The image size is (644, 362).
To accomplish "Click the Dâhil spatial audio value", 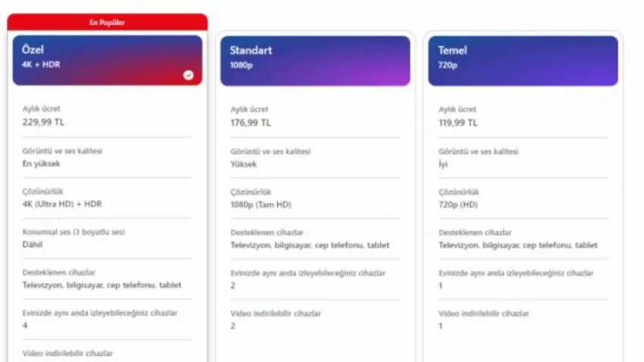I will [x=33, y=245].
